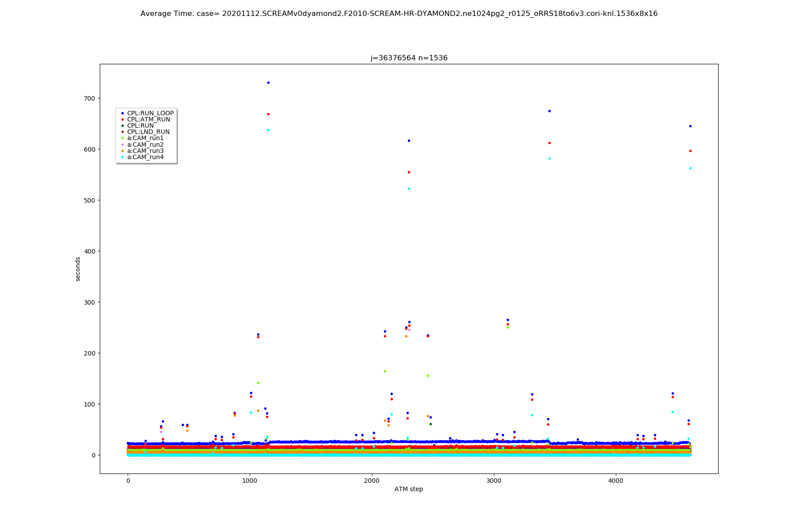Click the highest blue data point above 700
This screenshot has width=798, height=532.
point(268,82)
